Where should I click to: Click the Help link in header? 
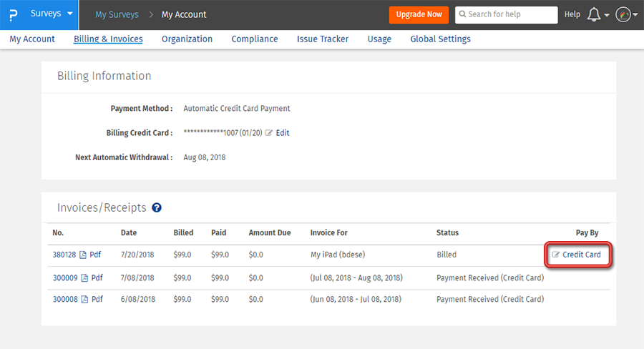tap(572, 14)
